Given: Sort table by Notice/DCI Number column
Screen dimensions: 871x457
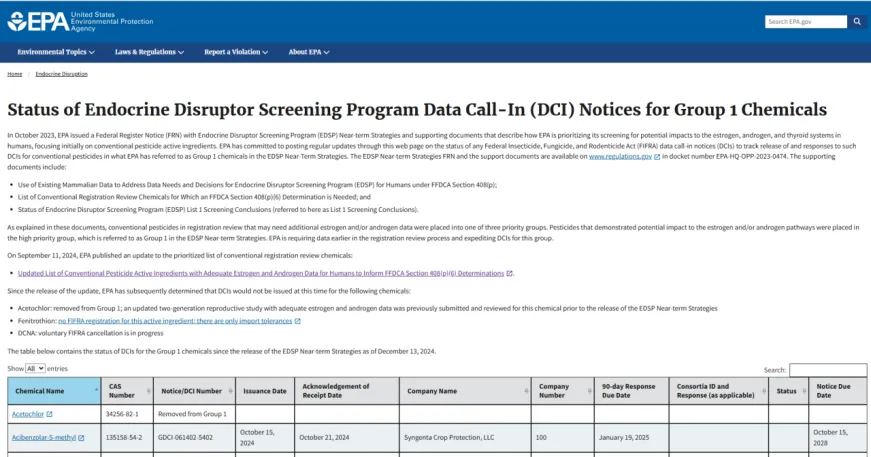Looking at the screenshot, I should 195,390.
